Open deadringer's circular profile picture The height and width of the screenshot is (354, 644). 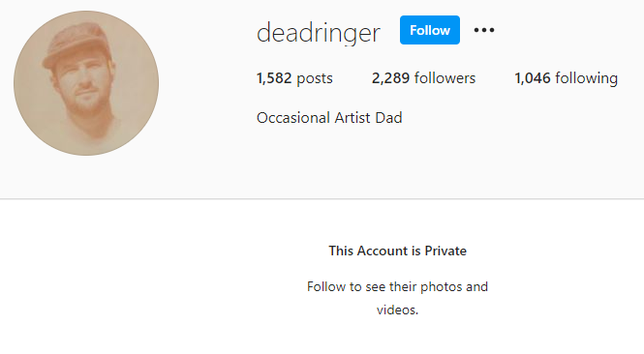point(86,83)
